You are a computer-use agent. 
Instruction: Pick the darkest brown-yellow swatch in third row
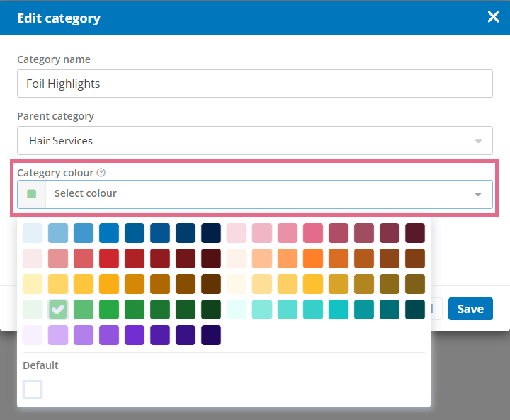pos(211,284)
